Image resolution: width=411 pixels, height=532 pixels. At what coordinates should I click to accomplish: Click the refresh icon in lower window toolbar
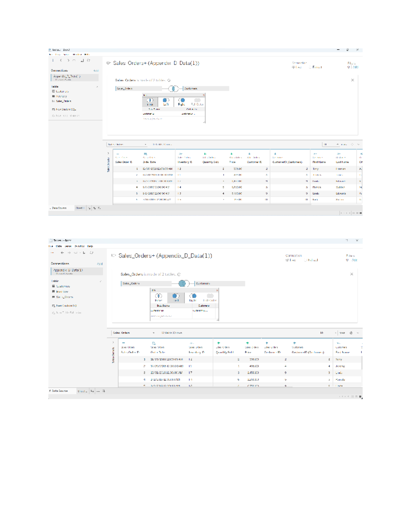[91, 253]
